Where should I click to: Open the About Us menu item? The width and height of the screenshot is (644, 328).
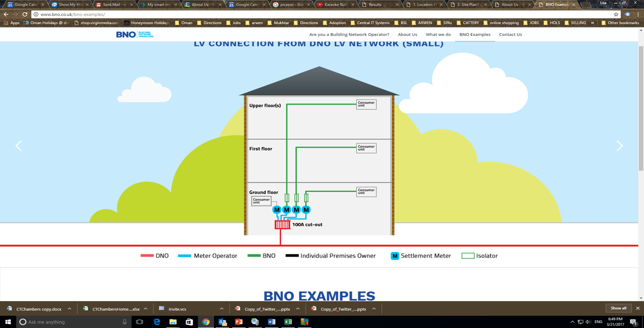[x=407, y=35]
